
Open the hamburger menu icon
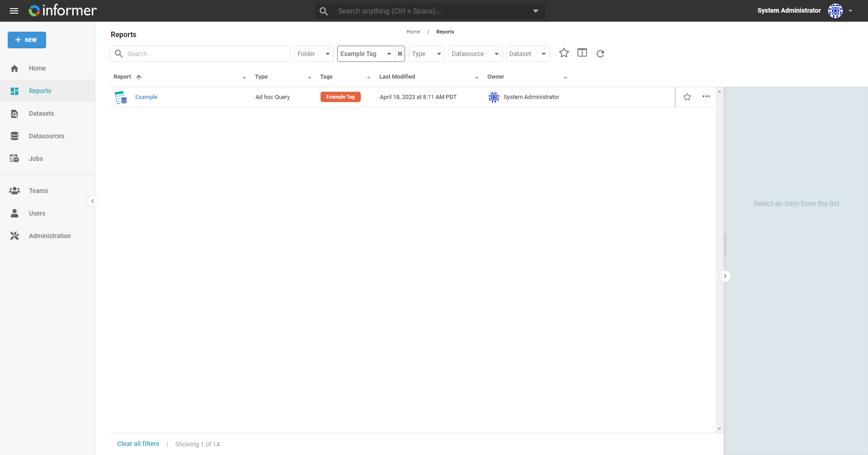point(14,11)
